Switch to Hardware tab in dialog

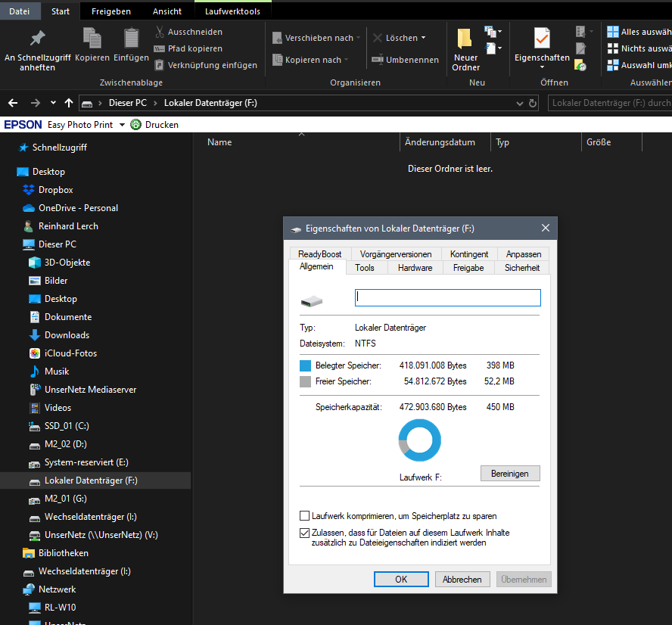[415, 268]
